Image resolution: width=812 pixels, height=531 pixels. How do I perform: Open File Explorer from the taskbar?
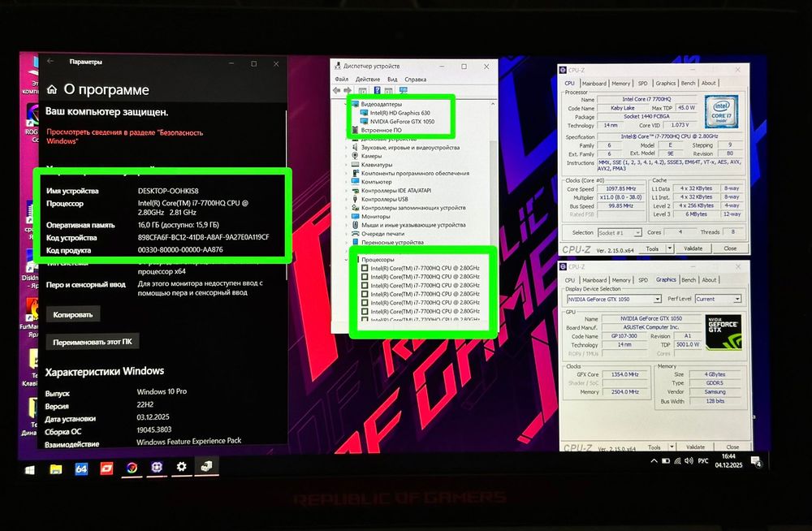(x=56, y=468)
